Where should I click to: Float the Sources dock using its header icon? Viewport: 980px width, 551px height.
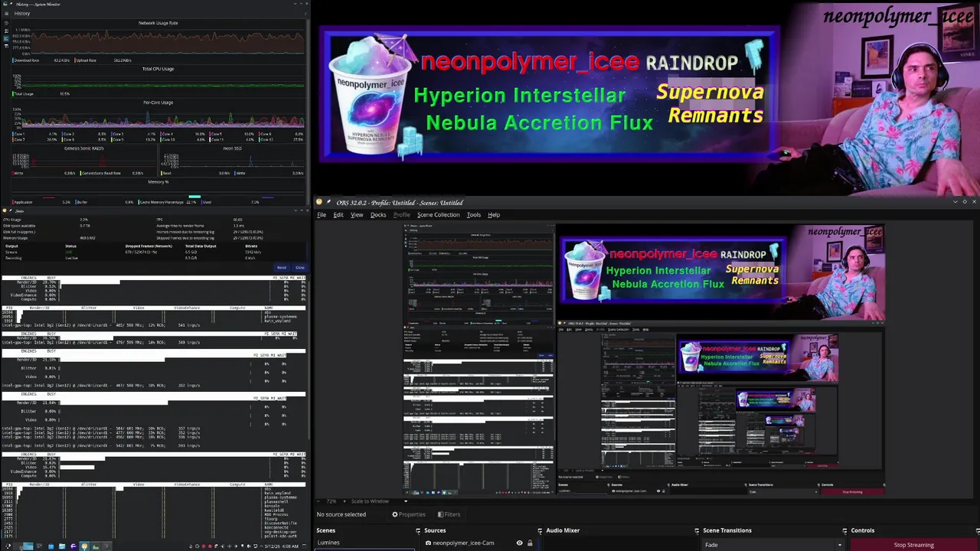click(540, 530)
